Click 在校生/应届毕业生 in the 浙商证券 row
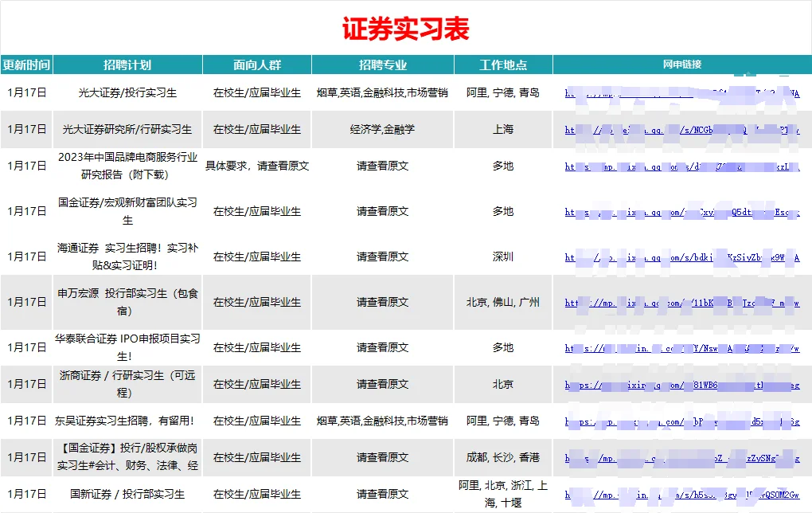Image resolution: width=812 pixels, height=513 pixels. [x=257, y=384]
